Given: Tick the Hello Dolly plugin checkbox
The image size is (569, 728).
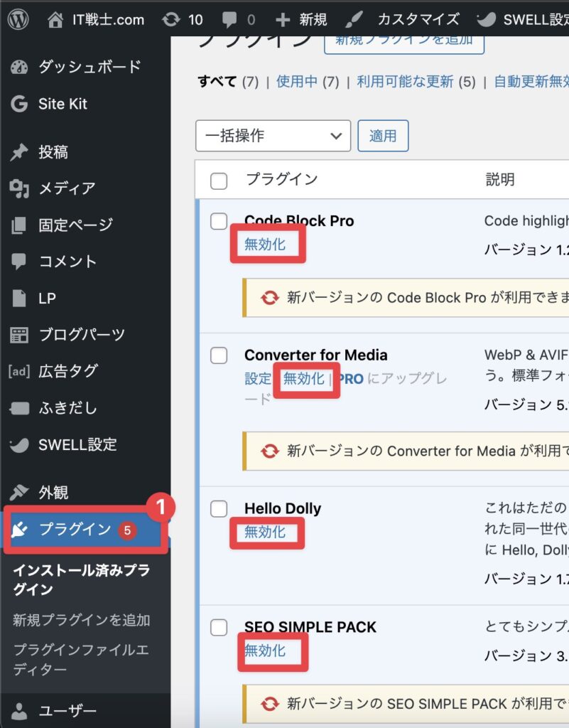Looking at the screenshot, I should pos(219,508).
